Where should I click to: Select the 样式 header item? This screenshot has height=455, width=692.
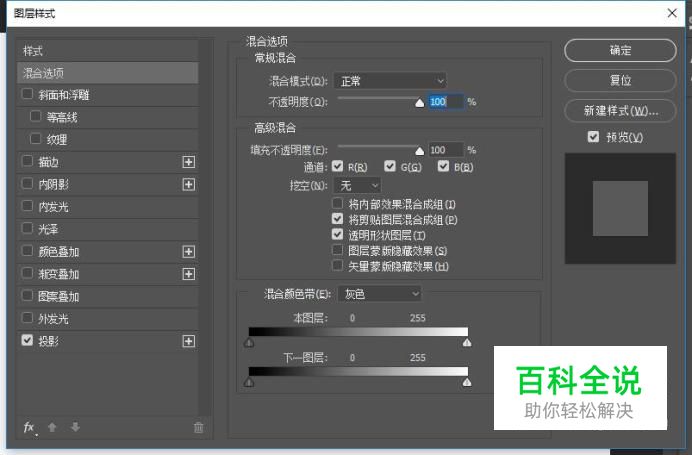108,51
